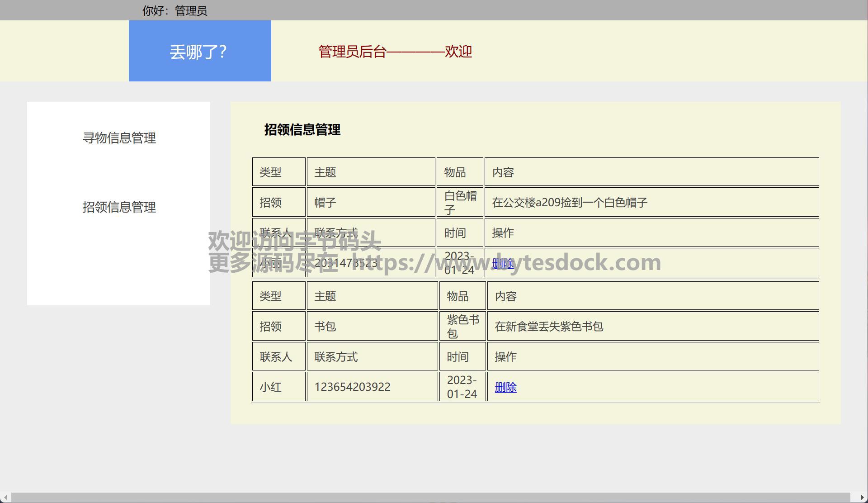
Task: Click content cell 在新食堂丢失紫色书包
Action: coord(549,326)
